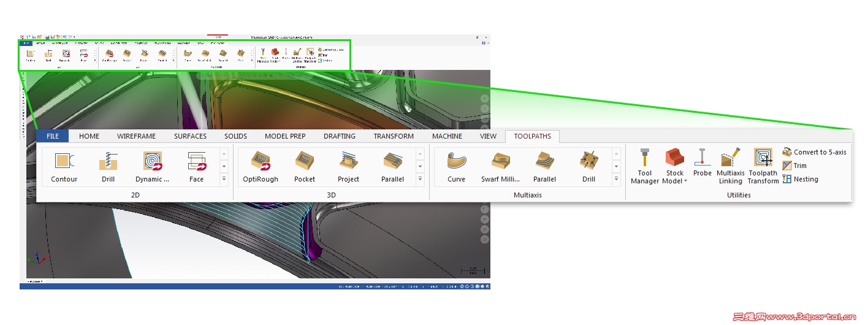Viewport: 868px width, 325px height.
Task: Select the Multiaxis group Drill toolpath, enlarged ribbon
Action: [588, 167]
